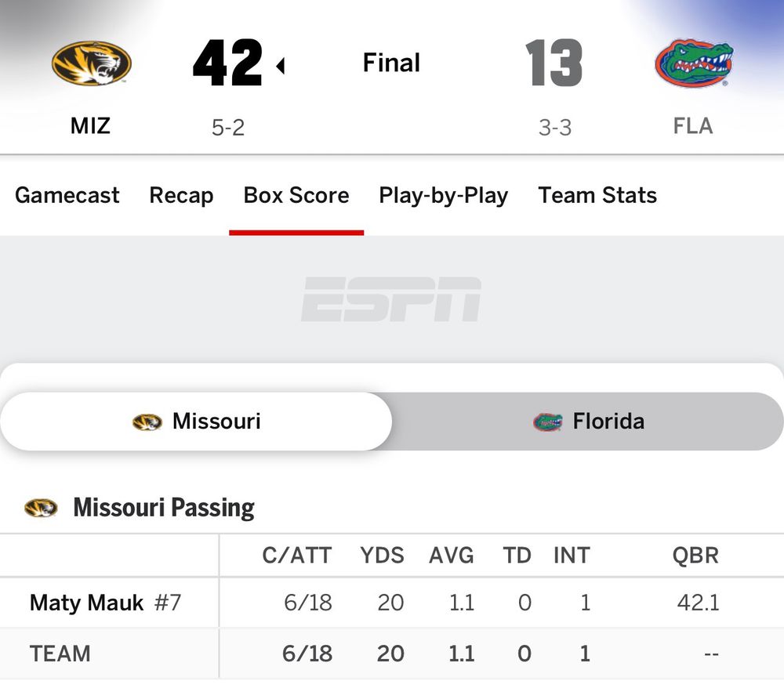Image resolution: width=784 pixels, height=688 pixels.
Task: Click the ESPN logo banner
Action: (391, 299)
